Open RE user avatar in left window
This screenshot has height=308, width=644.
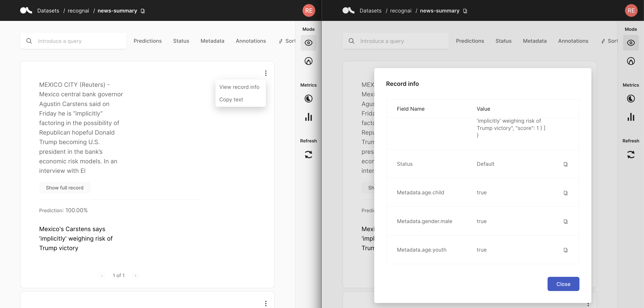(309, 10)
